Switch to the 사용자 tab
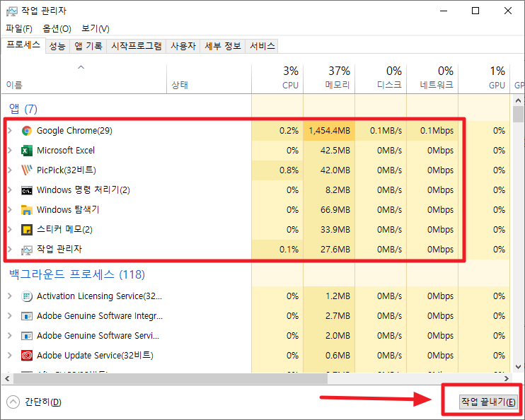525x420 pixels. point(183,46)
